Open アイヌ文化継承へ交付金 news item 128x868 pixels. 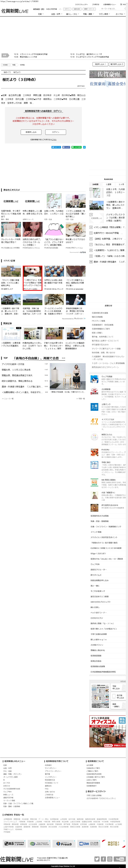[x=13, y=364]
